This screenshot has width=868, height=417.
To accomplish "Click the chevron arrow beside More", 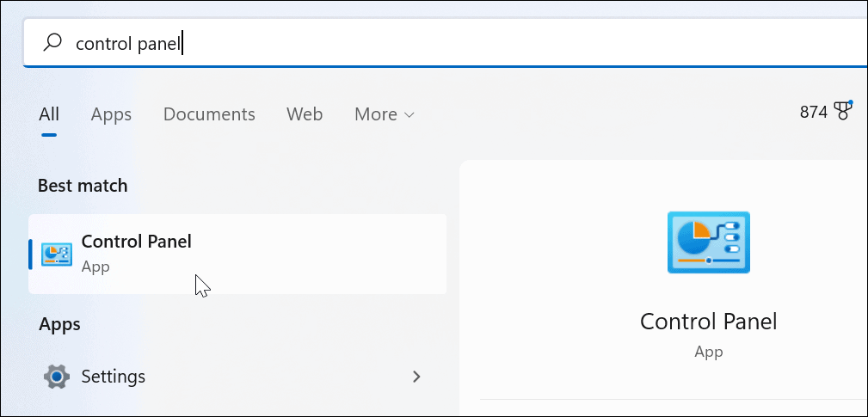I will click(409, 115).
